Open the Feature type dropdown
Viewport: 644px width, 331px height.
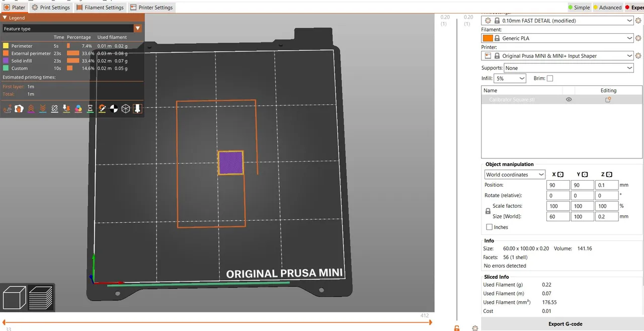click(x=137, y=29)
